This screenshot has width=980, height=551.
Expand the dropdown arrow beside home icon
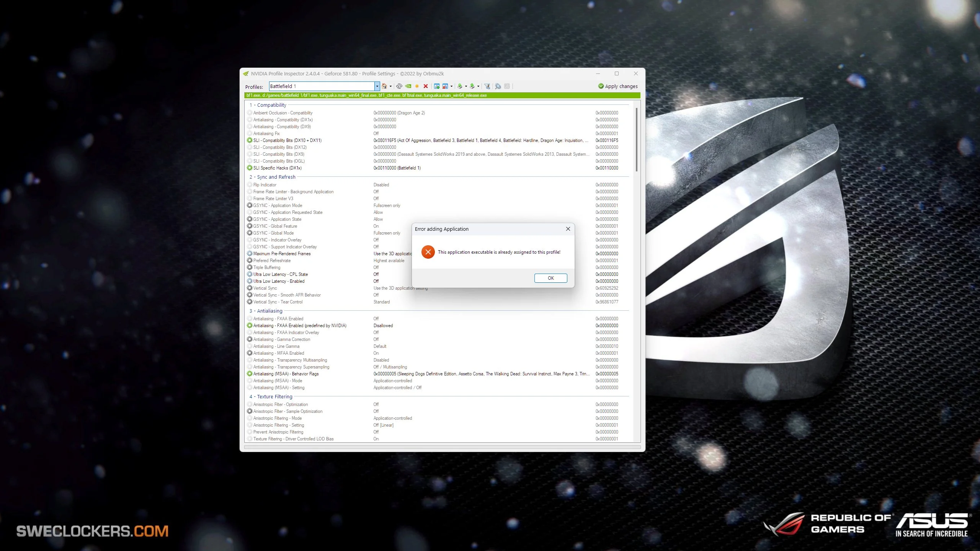pyautogui.click(x=390, y=86)
